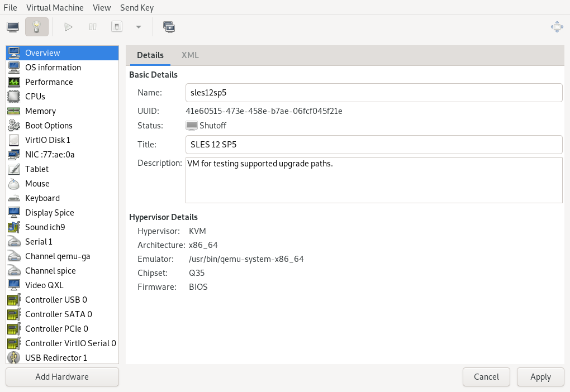Pause the virtual machine
This screenshot has width=570, height=392.
coord(93,27)
